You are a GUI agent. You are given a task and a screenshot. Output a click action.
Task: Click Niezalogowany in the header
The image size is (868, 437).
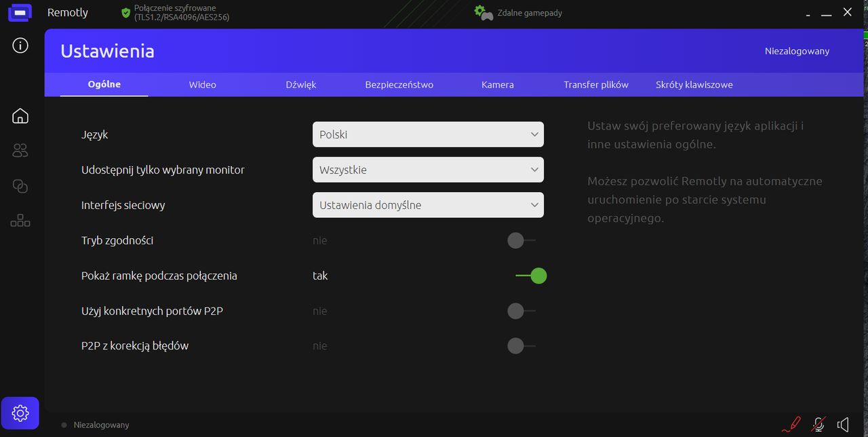tap(797, 51)
